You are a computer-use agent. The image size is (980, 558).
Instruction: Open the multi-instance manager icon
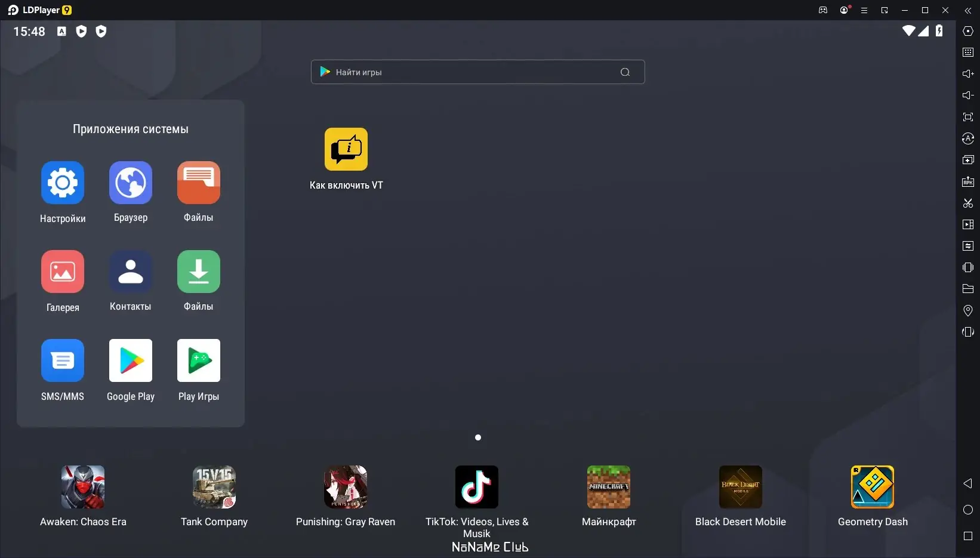(968, 160)
